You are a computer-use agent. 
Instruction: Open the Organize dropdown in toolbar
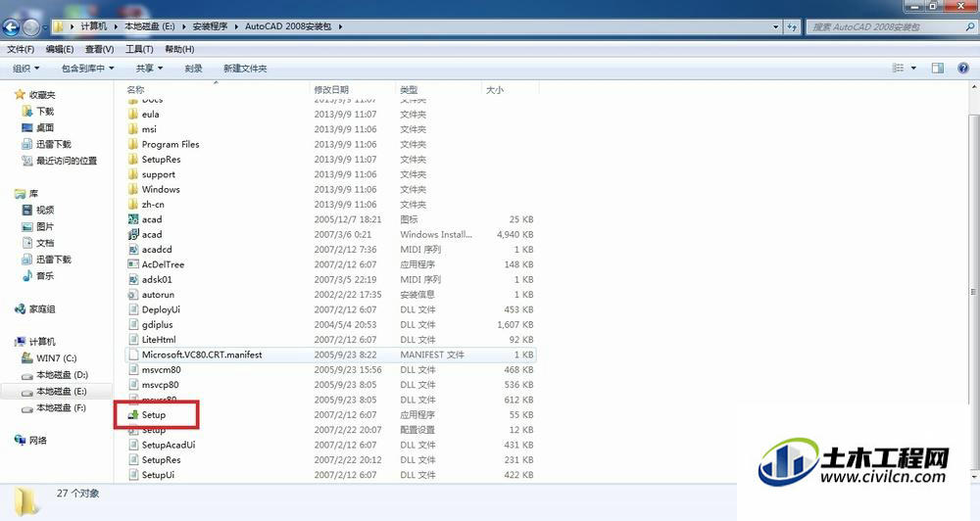[x=26, y=69]
